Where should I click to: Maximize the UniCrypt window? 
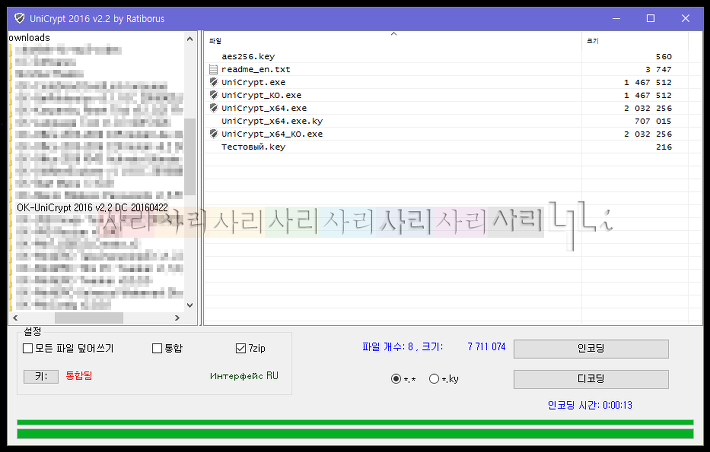pos(651,19)
